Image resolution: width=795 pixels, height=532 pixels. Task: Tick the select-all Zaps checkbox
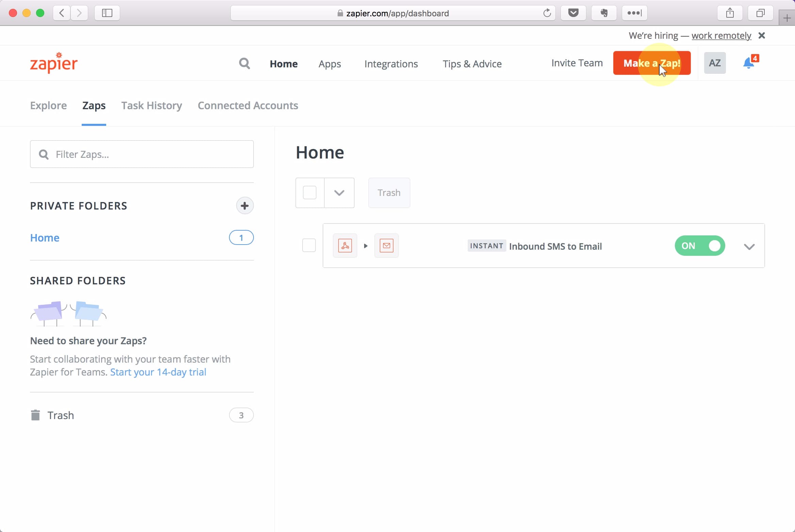[x=310, y=193]
